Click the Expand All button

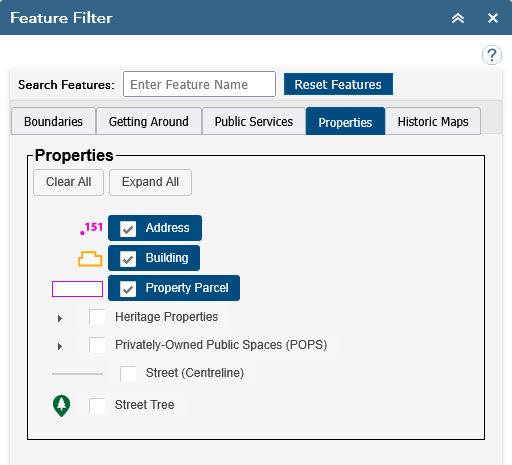[x=150, y=182]
